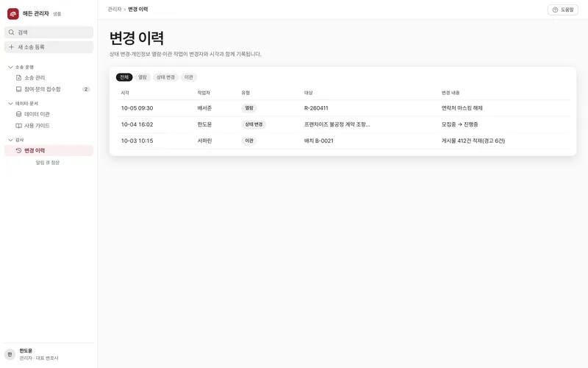588x368 pixels.
Task: Click target 배치 B-0021
Action: coord(319,141)
